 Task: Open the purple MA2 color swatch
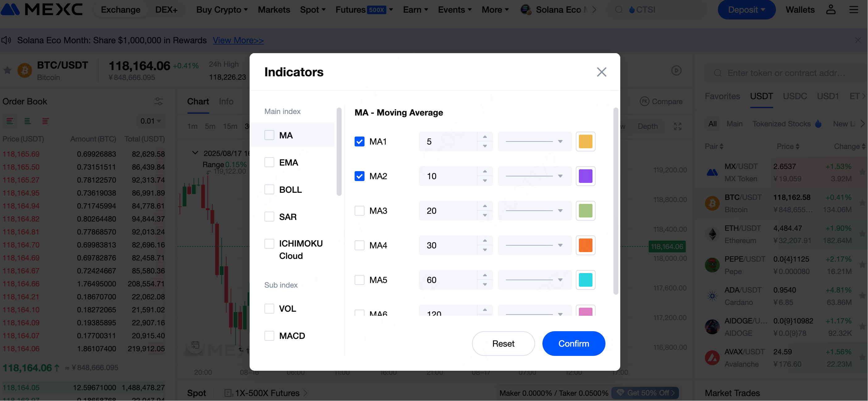click(x=585, y=176)
